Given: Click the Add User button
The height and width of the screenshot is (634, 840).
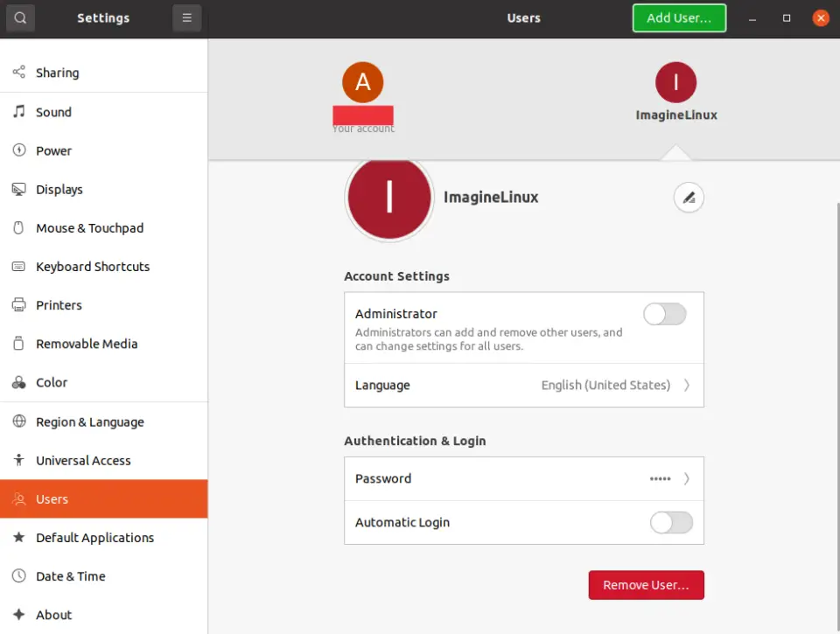Looking at the screenshot, I should pyautogui.click(x=679, y=17).
